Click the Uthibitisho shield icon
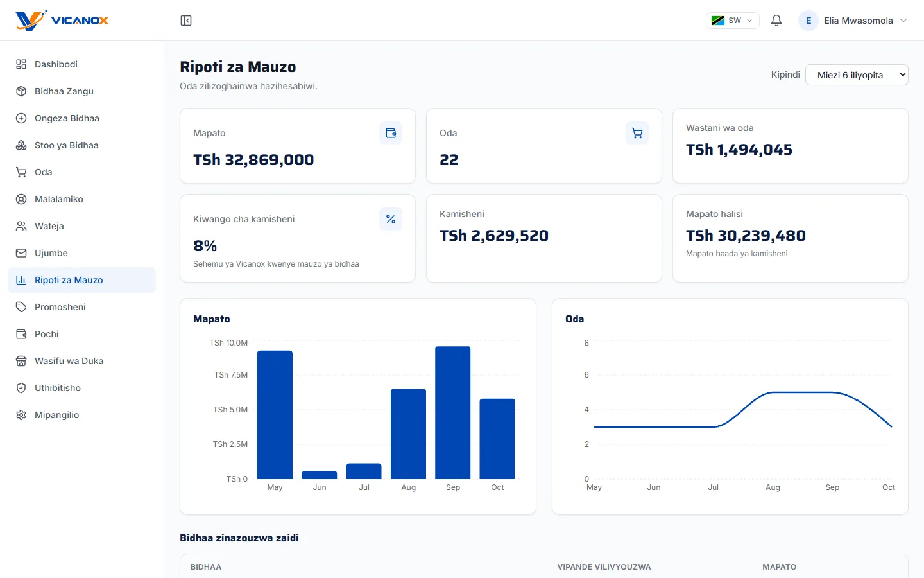 point(21,388)
